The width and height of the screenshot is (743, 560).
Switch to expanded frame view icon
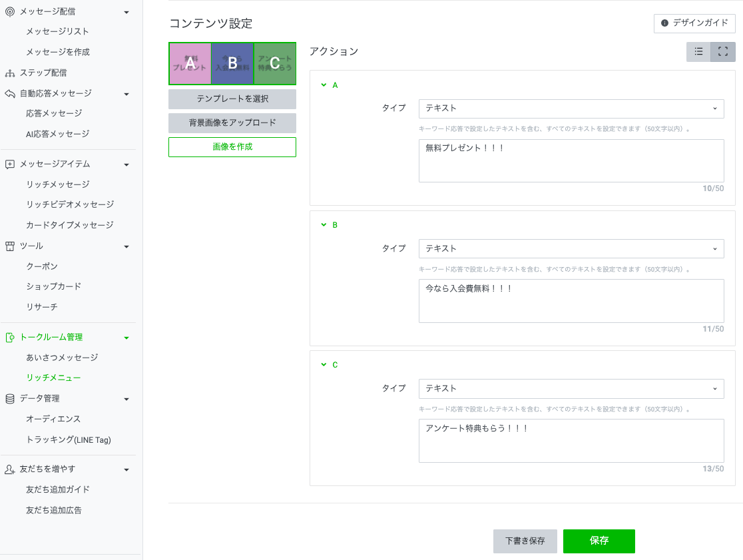point(722,52)
